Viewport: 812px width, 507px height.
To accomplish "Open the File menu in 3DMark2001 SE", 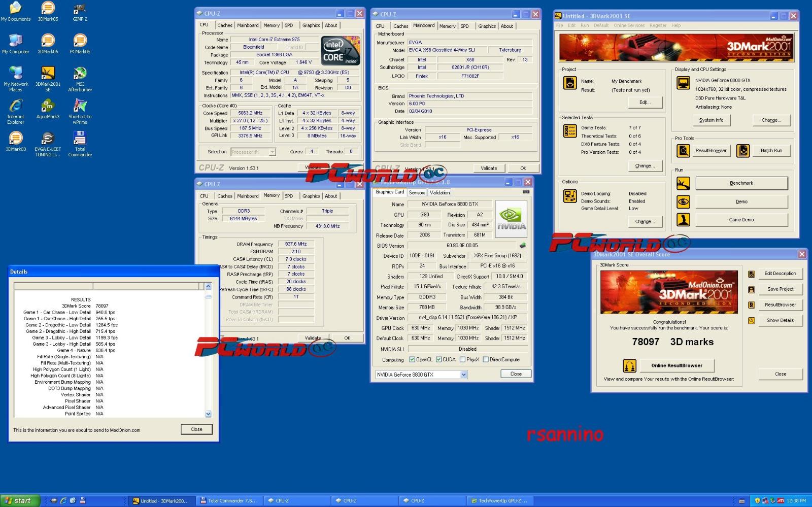I will (x=559, y=25).
